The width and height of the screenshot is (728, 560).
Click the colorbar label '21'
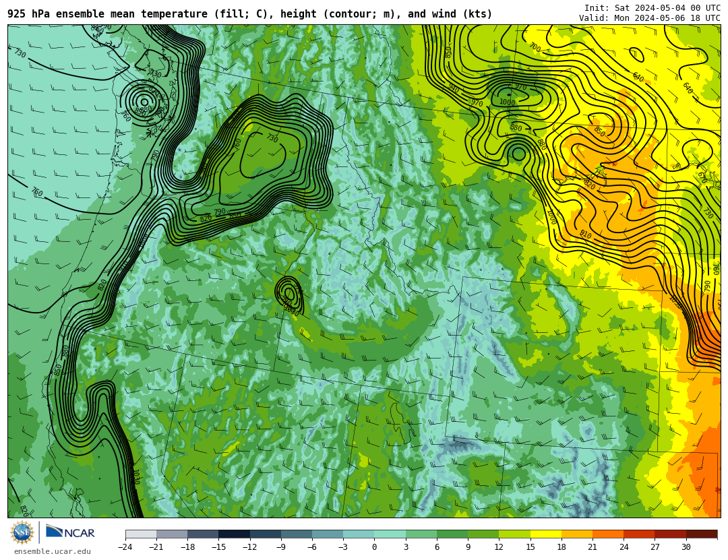click(593, 547)
